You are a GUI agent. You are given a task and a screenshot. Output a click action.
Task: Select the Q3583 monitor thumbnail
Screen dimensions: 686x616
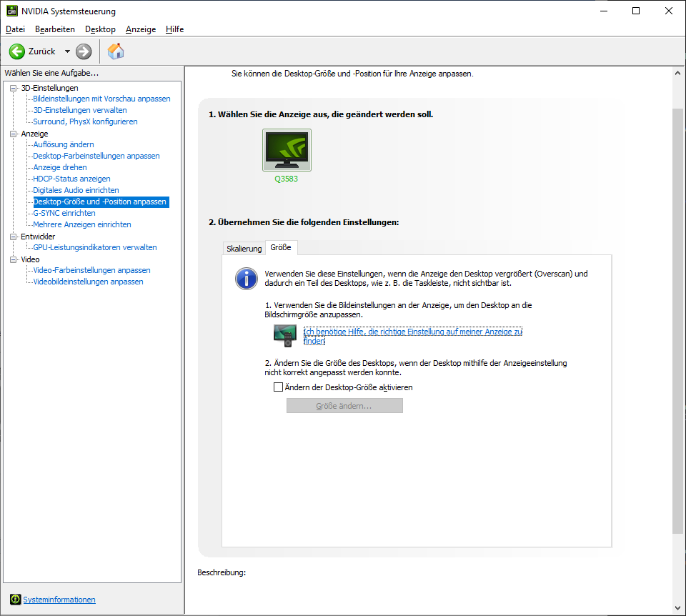coord(287,150)
